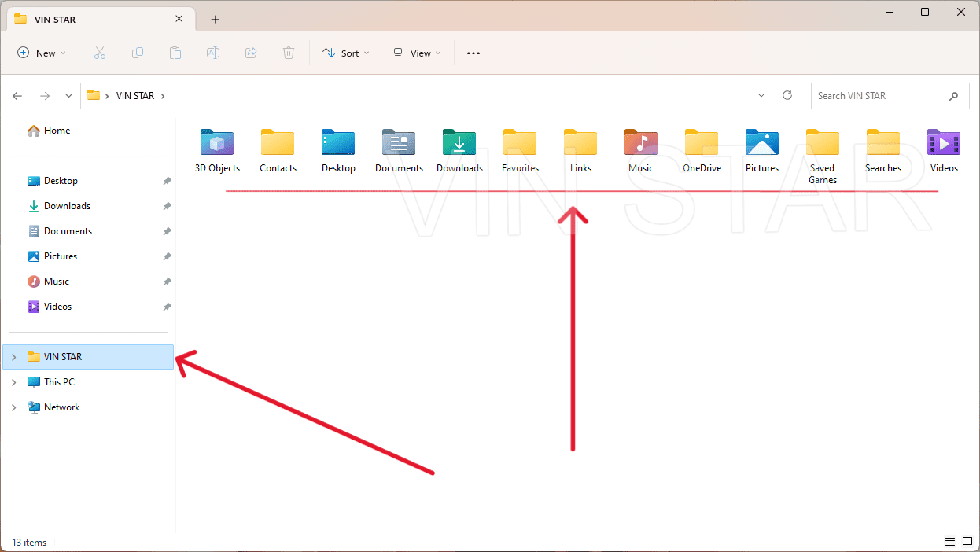Open the New dropdown menu
Viewport: 980px width, 552px height.
tap(42, 53)
